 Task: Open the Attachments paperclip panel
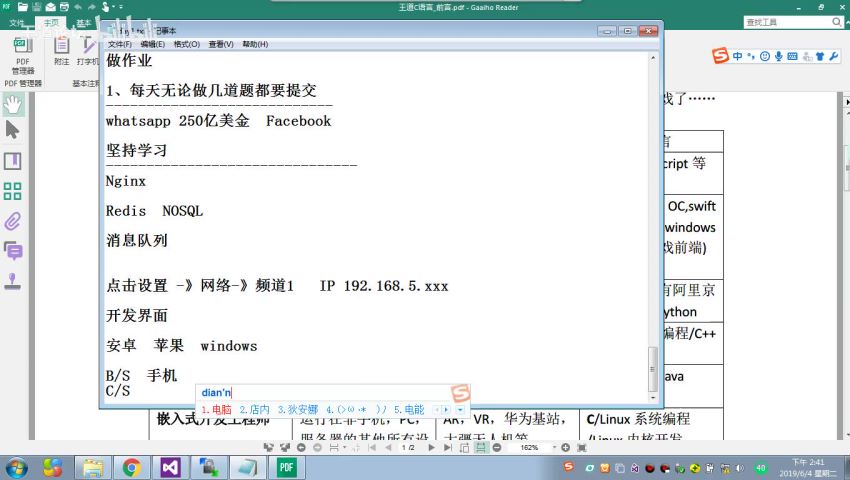(12, 221)
